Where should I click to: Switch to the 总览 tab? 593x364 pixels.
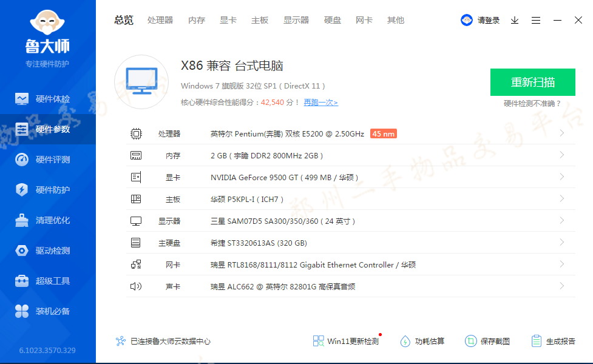(x=124, y=20)
